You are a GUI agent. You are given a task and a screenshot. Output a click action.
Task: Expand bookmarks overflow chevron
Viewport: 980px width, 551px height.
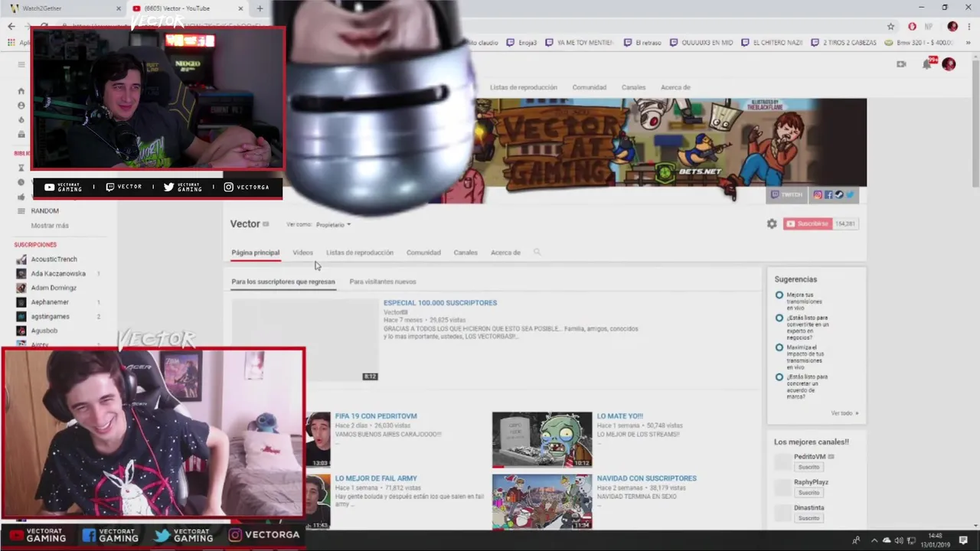(x=969, y=43)
